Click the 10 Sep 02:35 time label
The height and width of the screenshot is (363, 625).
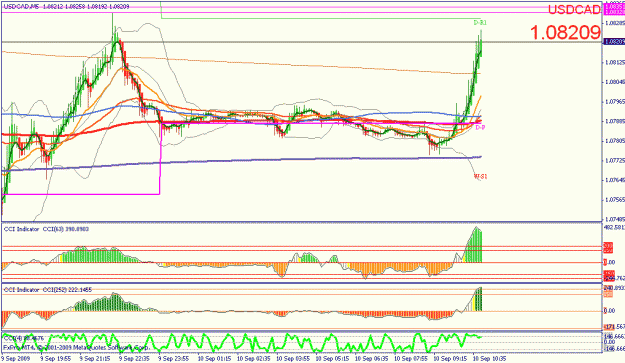254,359
